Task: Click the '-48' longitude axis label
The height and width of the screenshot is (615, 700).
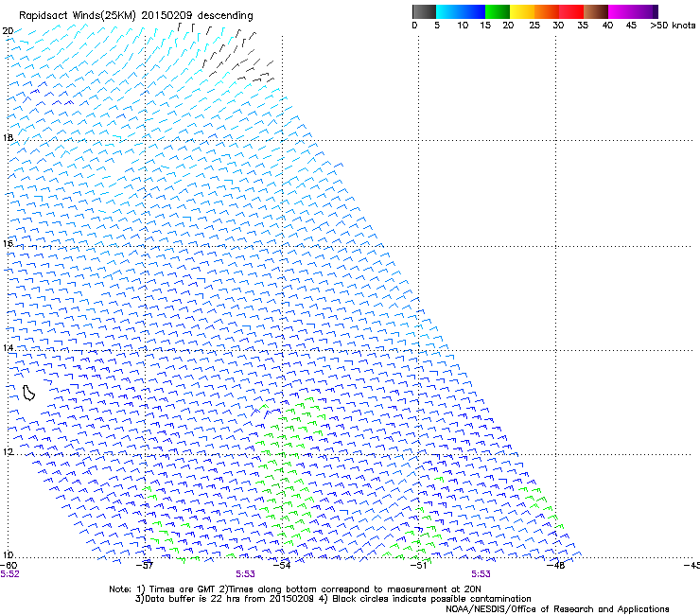Action: tap(556, 566)
